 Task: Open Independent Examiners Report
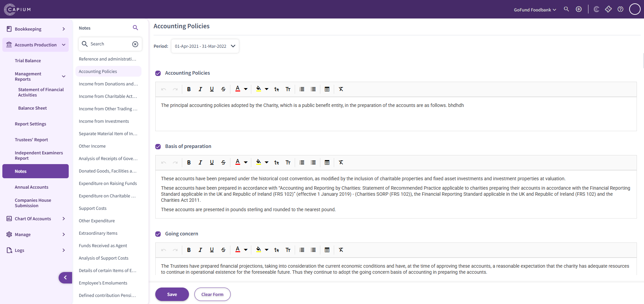39,155
